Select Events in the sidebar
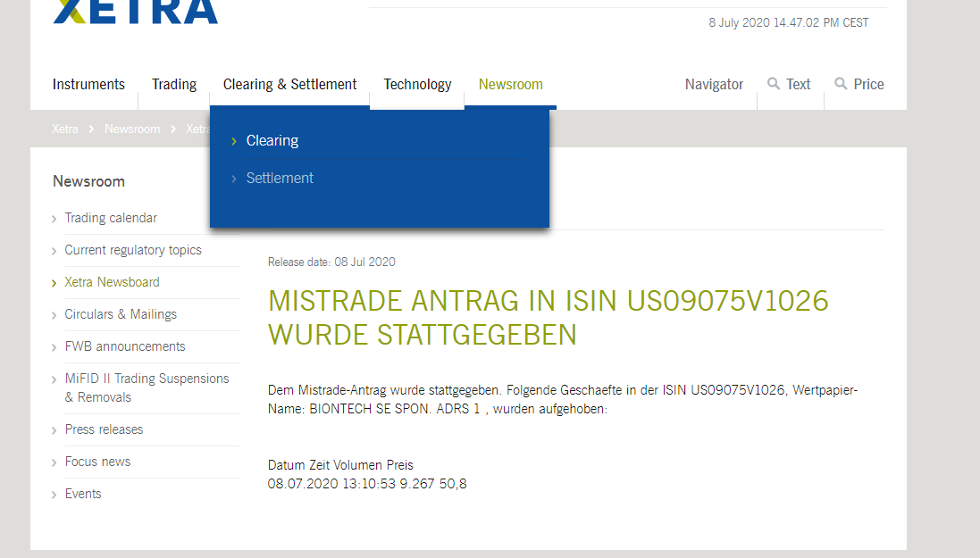980x558 pixels. 83,493
